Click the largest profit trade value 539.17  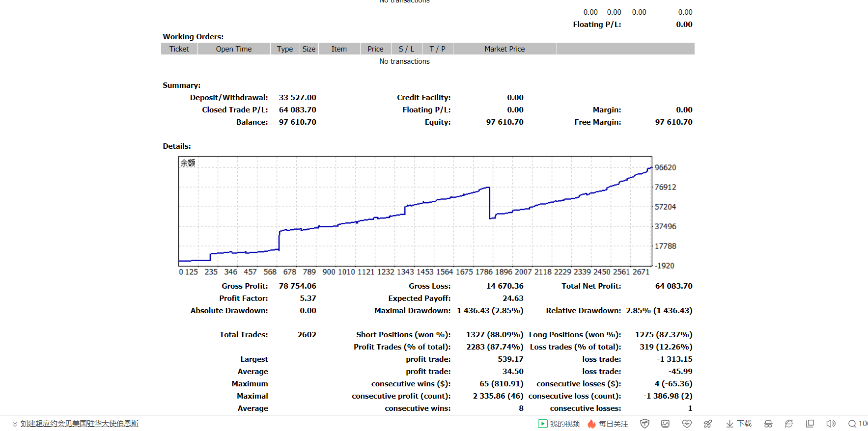point(511,359)
